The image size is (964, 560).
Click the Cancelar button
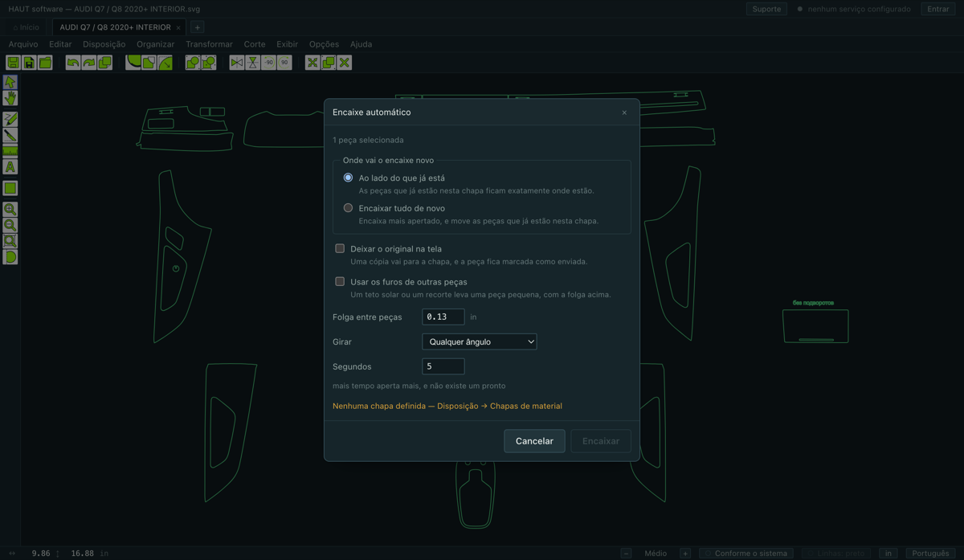[x=534, y=441]
